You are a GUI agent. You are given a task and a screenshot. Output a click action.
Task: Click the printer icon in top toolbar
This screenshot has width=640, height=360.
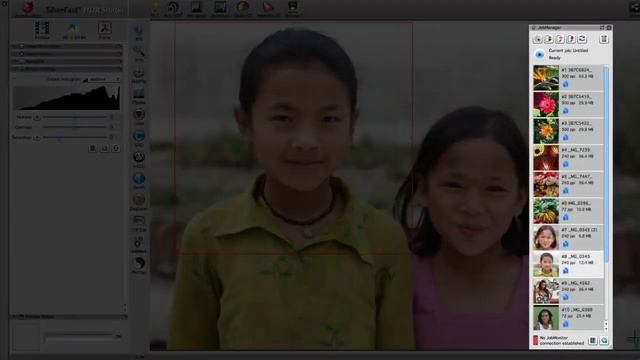point(292,7)
